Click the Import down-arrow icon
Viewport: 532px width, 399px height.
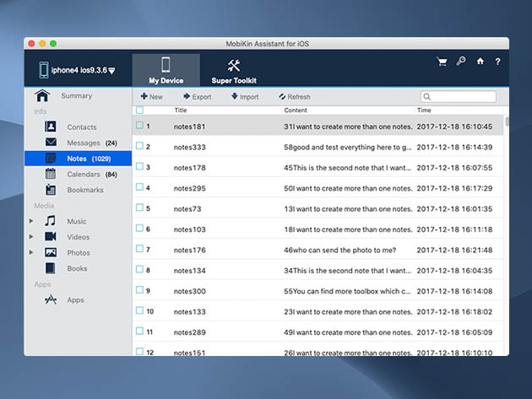(x=235, y=96)
